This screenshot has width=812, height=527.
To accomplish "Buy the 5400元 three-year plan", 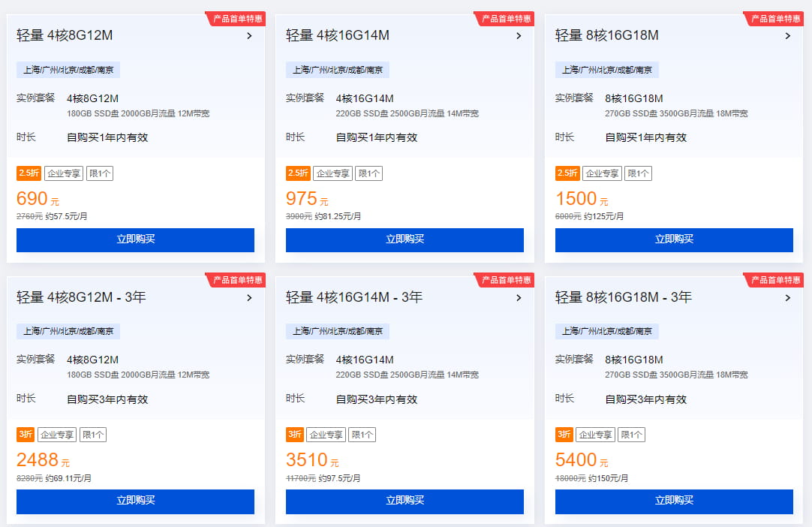I will 674,501.
